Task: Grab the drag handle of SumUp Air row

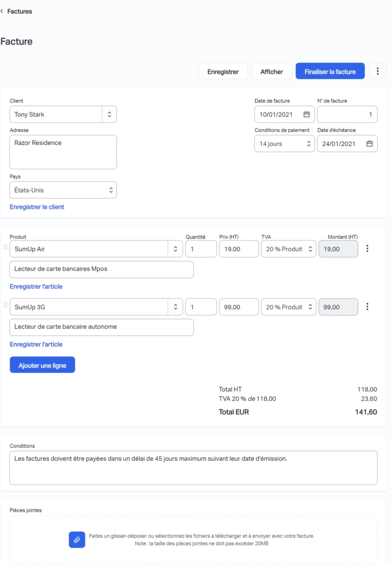Action: pos(6,247)
